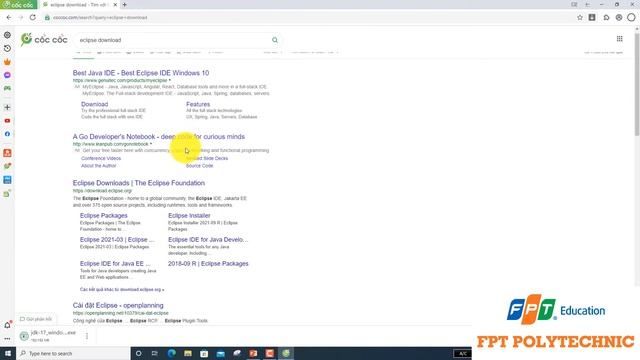640x360 pixels.
Task: Click the sidebar plus add icon
Action: coord(7,107)
